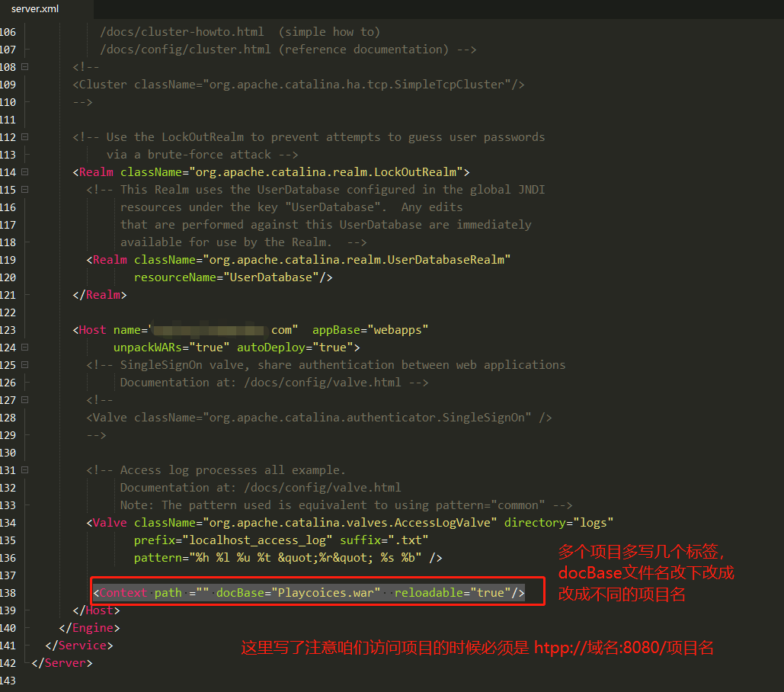This screenshot has height=692, width=784.
Task: Collapse the comment fold at line 115
Action: 24,190
